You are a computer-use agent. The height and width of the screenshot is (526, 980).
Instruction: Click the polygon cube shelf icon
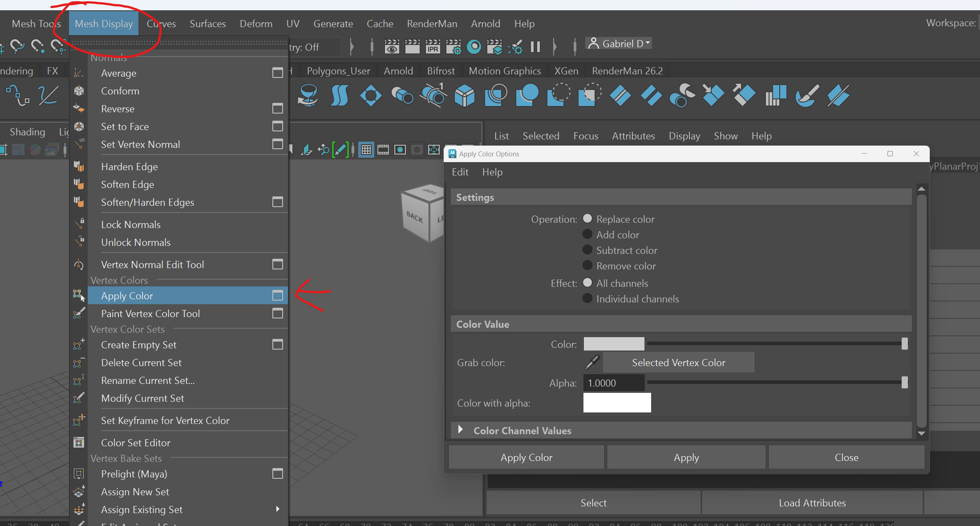[464, 95]
